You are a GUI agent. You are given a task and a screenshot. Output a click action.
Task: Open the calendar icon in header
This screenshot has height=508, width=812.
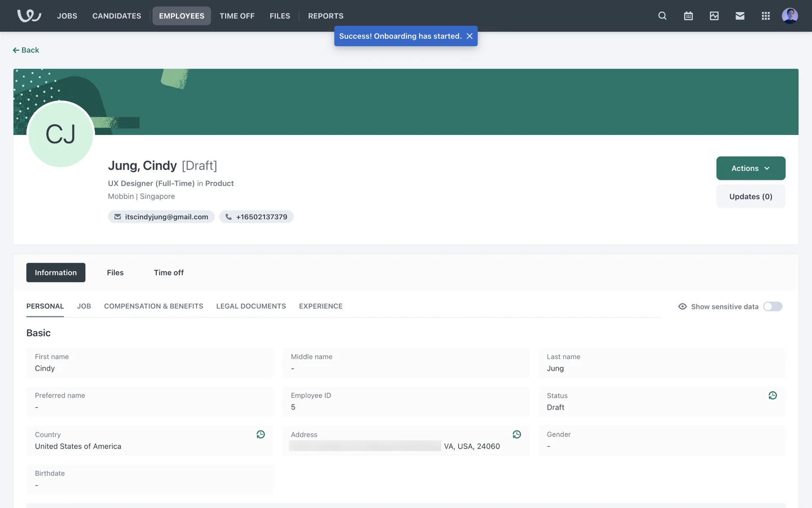[x=688, y=16]
